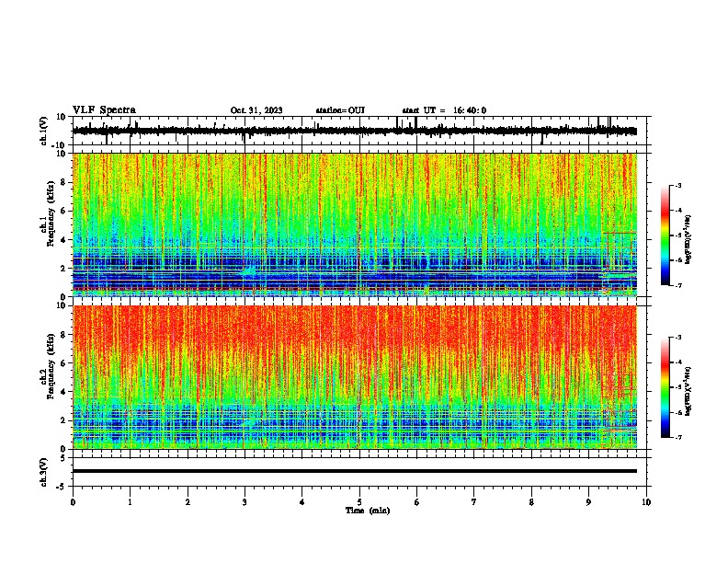
Task: Click the 'ch.1(V)' waveform axis label
Action: 44,131
